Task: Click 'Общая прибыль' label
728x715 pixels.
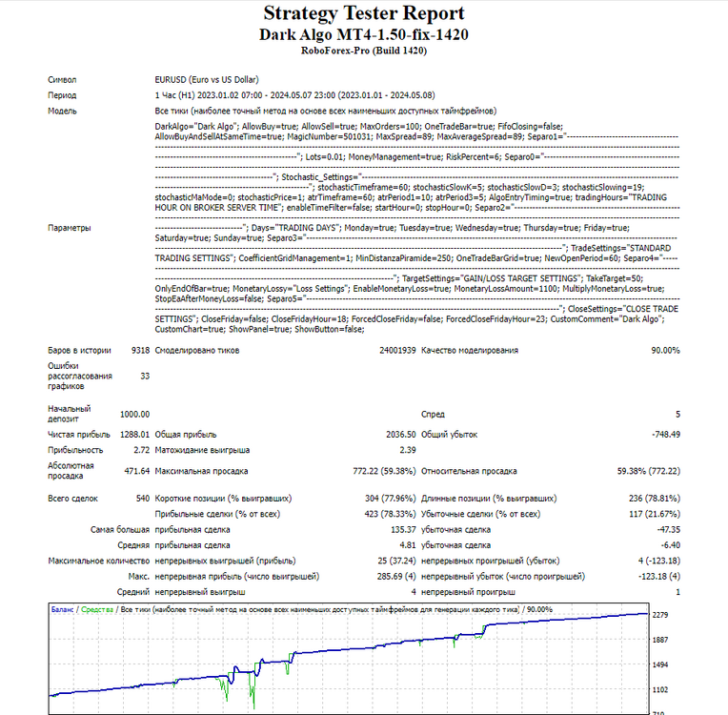Action: 186,435
